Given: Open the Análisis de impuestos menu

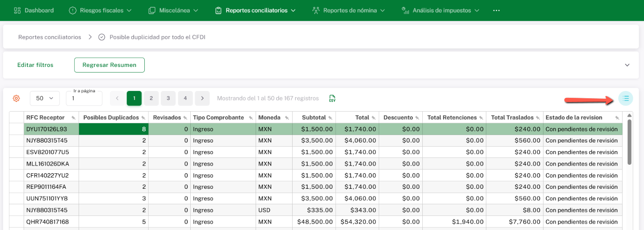Looking at the screenshot, I should tap(441, 10).
